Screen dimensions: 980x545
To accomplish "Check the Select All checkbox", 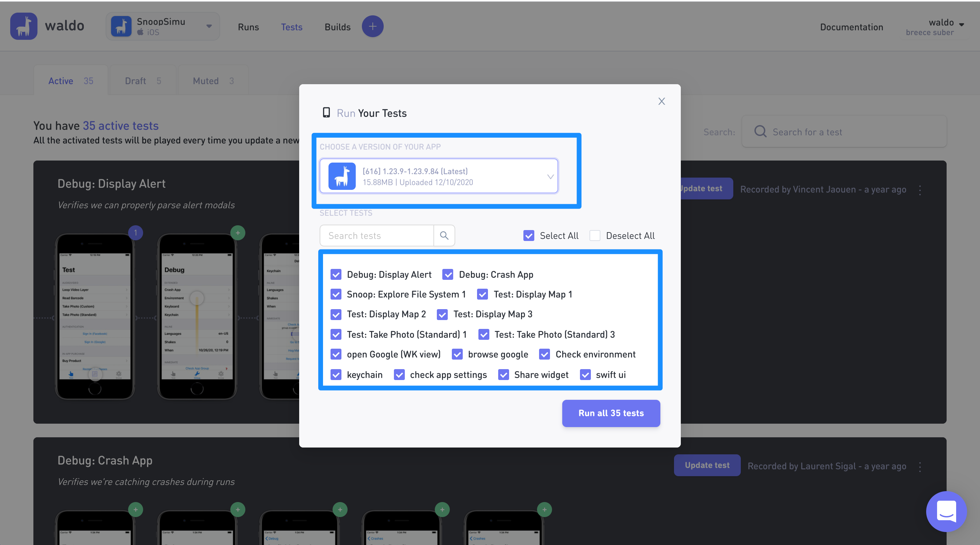I will (x=529, y=236).
